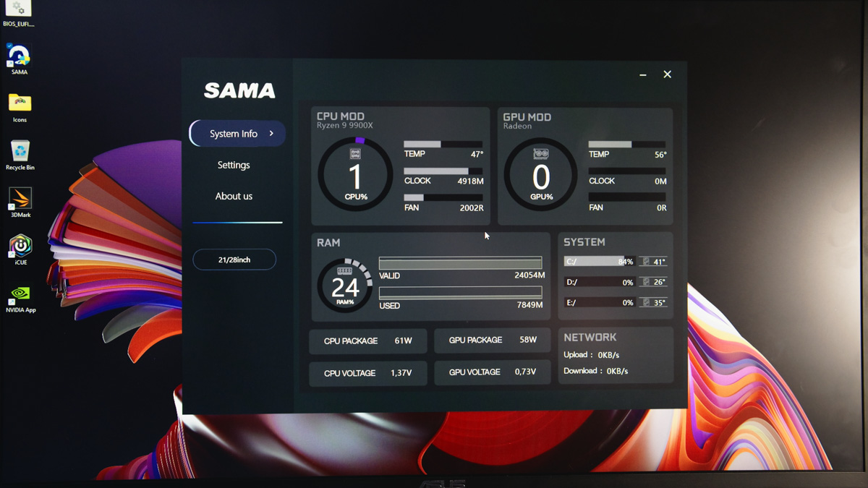The image size is (868, 488).
Task: Click the E:/ drive row label
Action: point(571,303)
